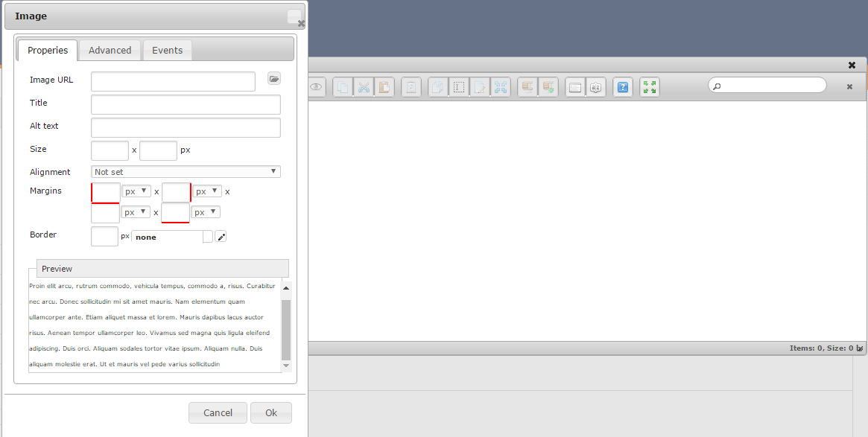This screenshot has height=437, width=868.
Task: Switch to the Events tab
Action: (x=167, y=51)
